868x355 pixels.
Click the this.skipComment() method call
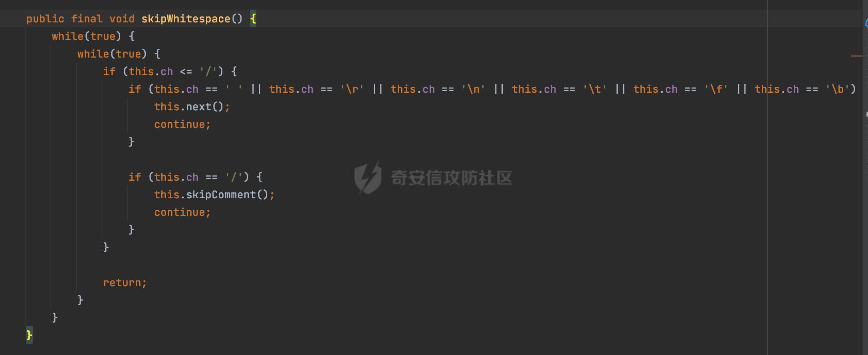(214, 195)
